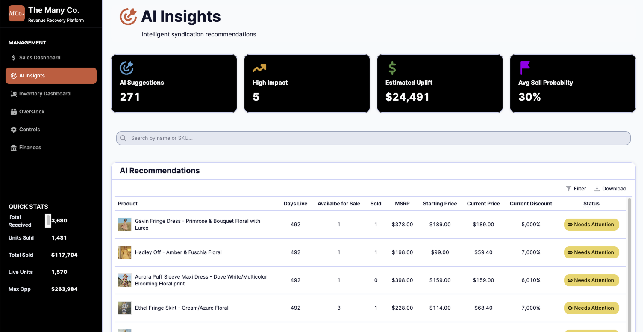Click the AI Recommendations heading
The width and height of the screenshot is (644, 332).
(160, 171)
